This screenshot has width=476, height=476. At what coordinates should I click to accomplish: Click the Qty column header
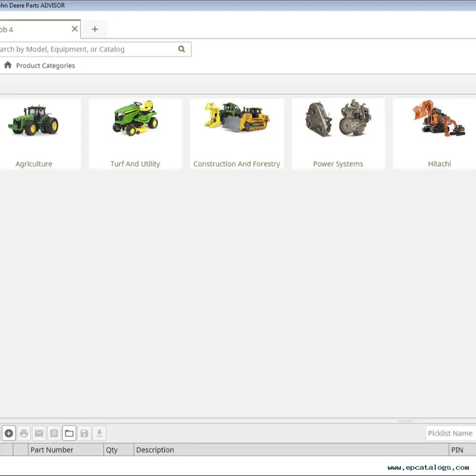119,450
